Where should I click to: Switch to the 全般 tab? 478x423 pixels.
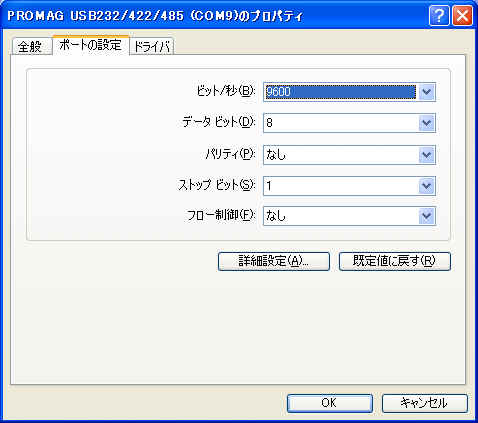click(32, 46)
